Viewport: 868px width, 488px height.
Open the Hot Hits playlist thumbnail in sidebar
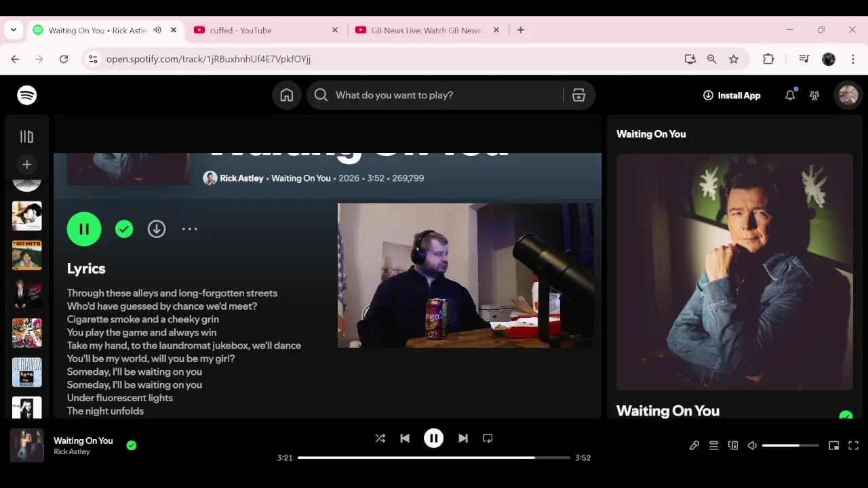coord(27,255)
